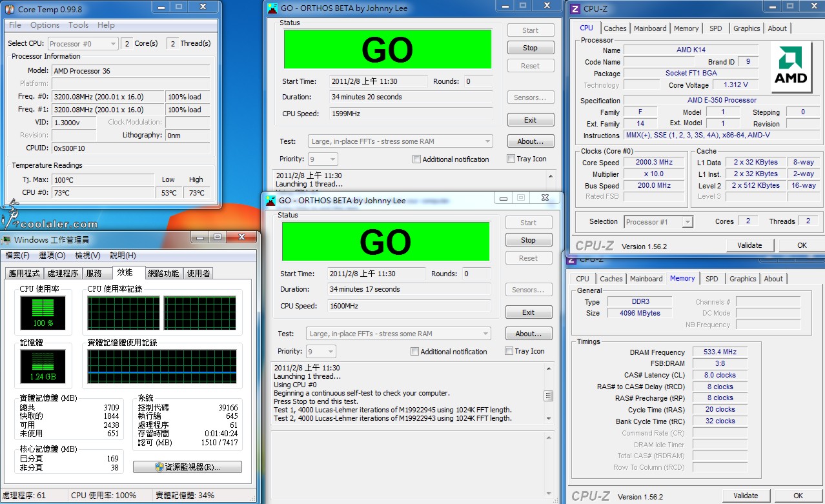The image size is (825, 504).
Task: Open the Test dropdown in the rear ORTHOS window
Action: click(400, 141)
